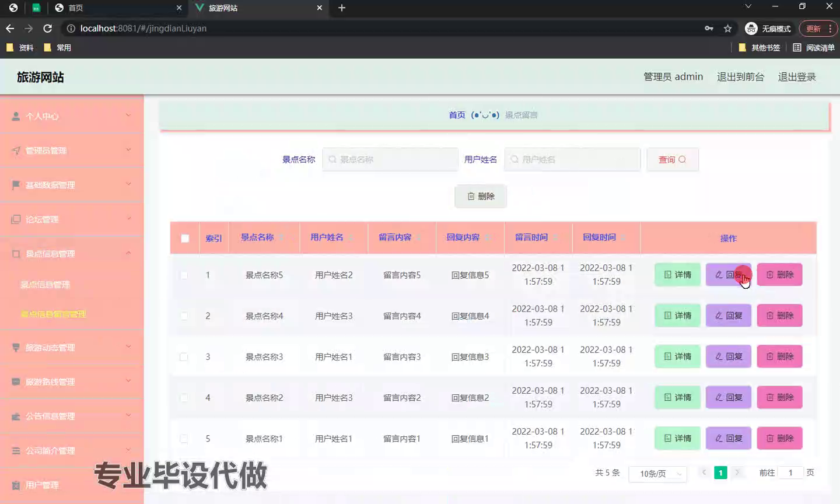Open 详情 for 景点名称3 row
The height and width of the screenshot is (504, 840).
pos(677,356)
